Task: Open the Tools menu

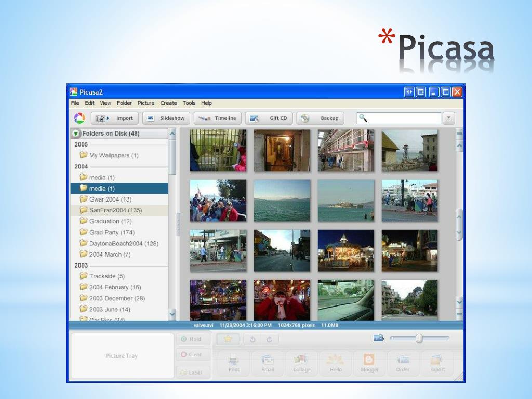Action: coord(189,103)
